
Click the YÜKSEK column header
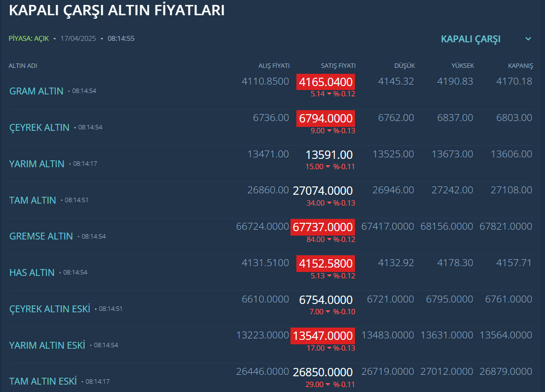(x=463, y=65)
